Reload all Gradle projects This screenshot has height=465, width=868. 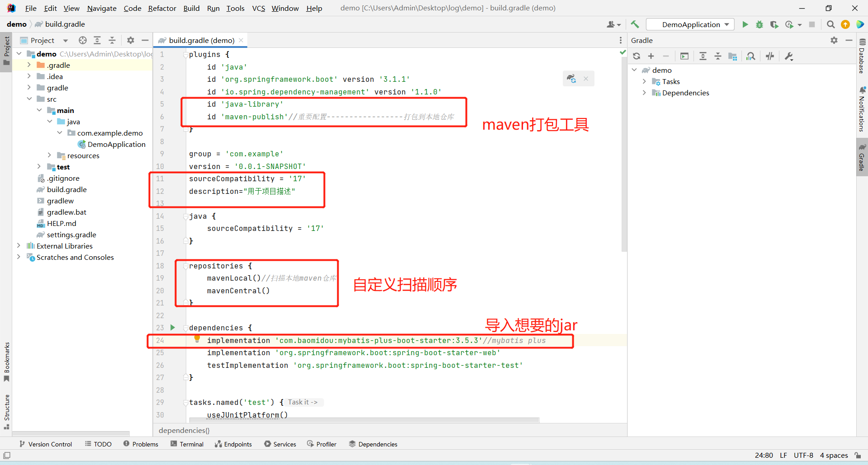(637, 56)
